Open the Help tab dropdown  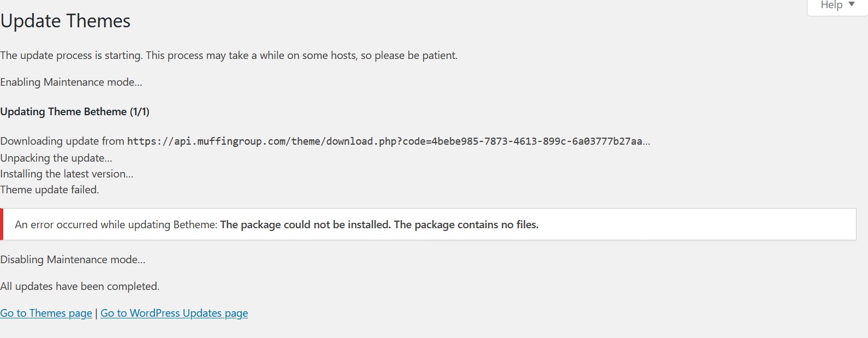(837, 7)
